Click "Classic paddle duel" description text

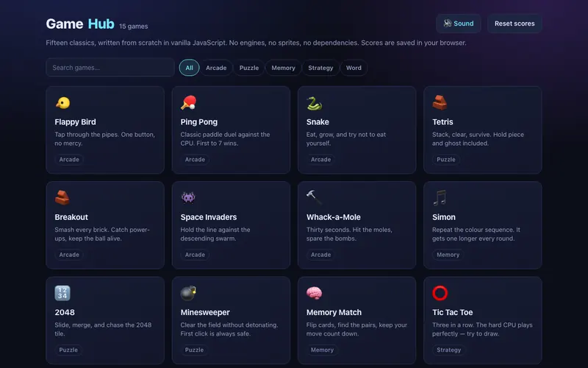pyautogui.click(x=225, y=139)
